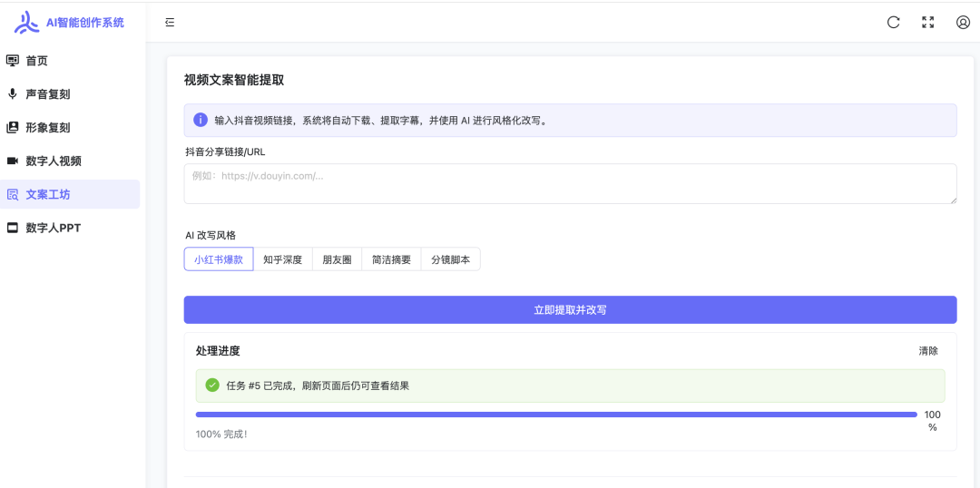Click the refresh icon in the top bar
This screenshot has width=980, height=488.
point(894,23)
